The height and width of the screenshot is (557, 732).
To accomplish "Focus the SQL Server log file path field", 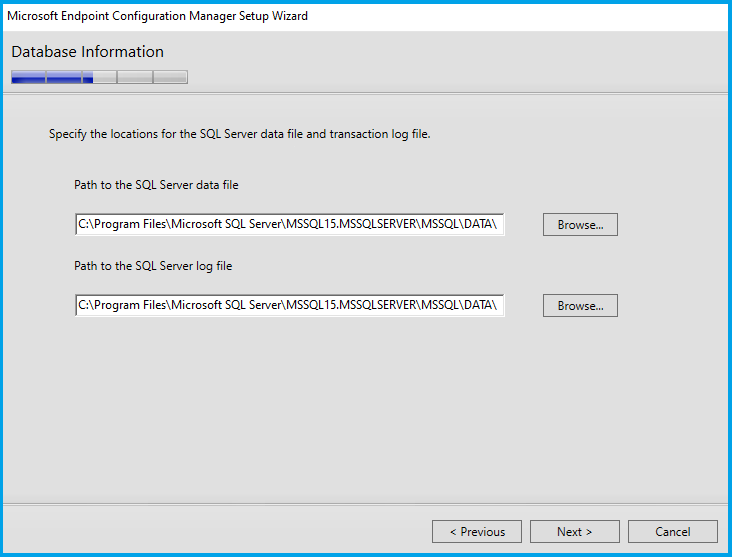I will coord(289,304).
